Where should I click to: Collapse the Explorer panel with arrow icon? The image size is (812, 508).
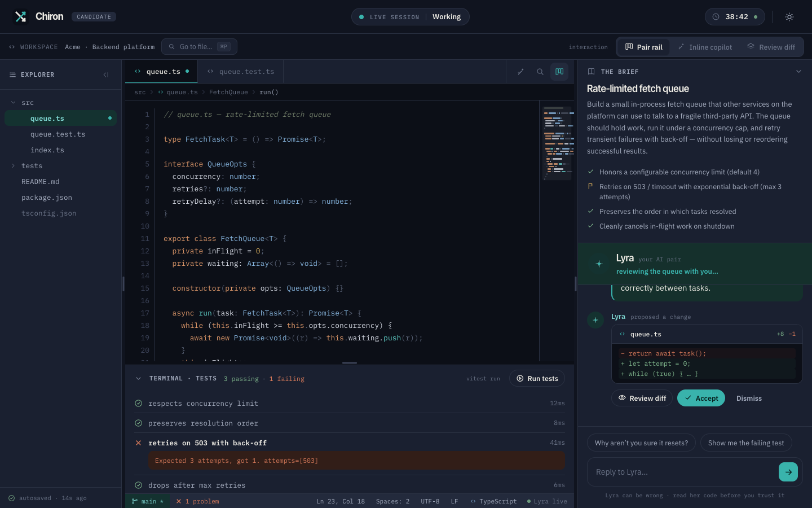point(106,75)
